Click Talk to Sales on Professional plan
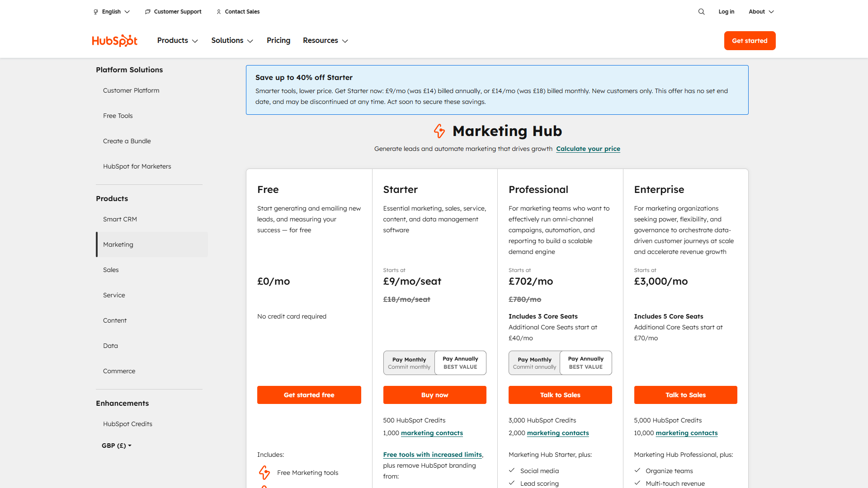The height and width of the screenshot is (488, 868). [560, 395]
